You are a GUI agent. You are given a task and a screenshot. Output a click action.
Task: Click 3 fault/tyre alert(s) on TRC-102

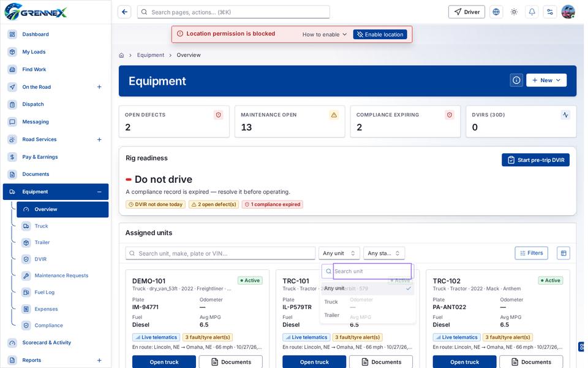coord(508,337)
